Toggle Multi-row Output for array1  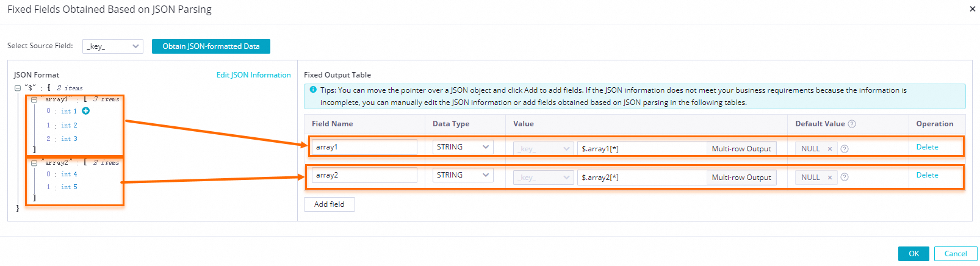741,149
